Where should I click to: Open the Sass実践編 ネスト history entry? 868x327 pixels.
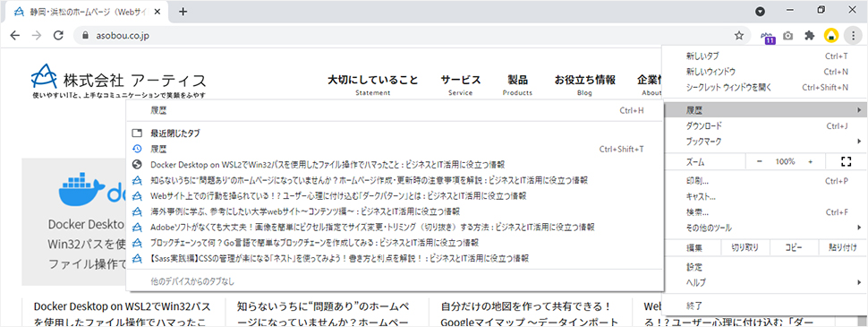tap(395, 258)
